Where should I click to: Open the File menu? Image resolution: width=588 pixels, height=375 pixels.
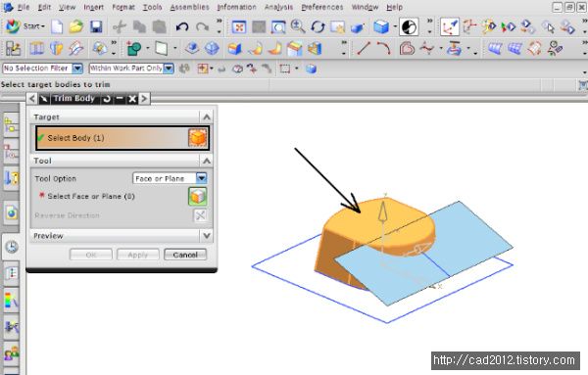24,7
